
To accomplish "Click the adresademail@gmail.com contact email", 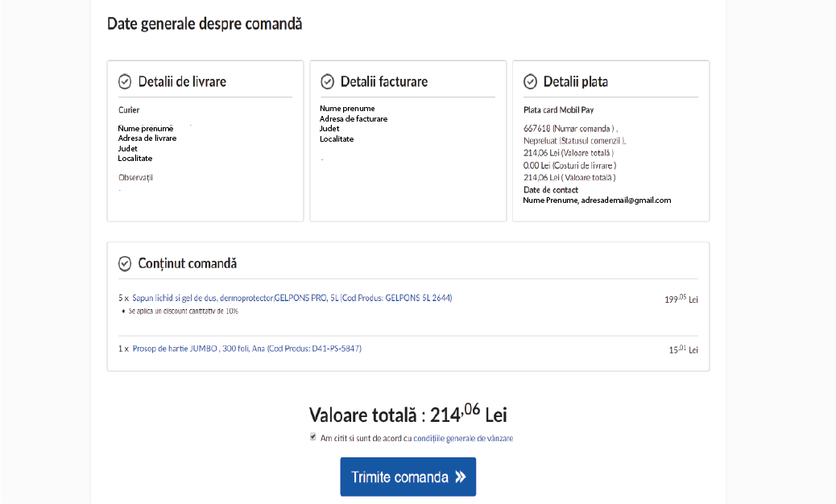I will point(626,200).
